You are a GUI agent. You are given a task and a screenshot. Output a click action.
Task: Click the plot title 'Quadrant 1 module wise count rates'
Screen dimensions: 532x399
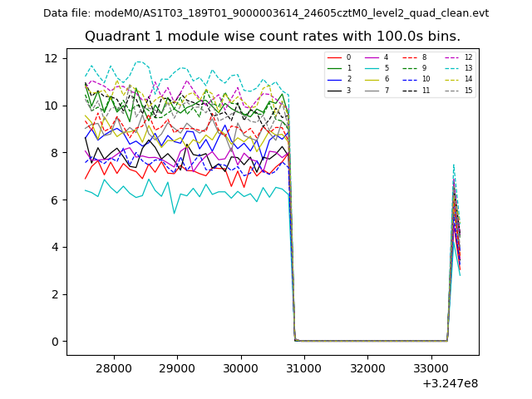[272, 37]
